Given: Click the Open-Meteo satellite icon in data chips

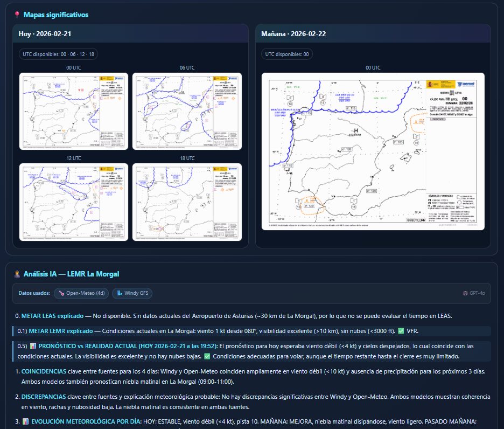Looking at the screenshot, I should click(62, 294).
